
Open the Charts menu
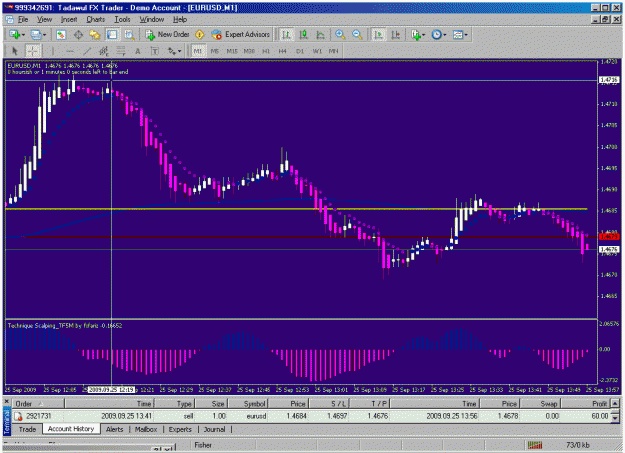tap(96, 20)
